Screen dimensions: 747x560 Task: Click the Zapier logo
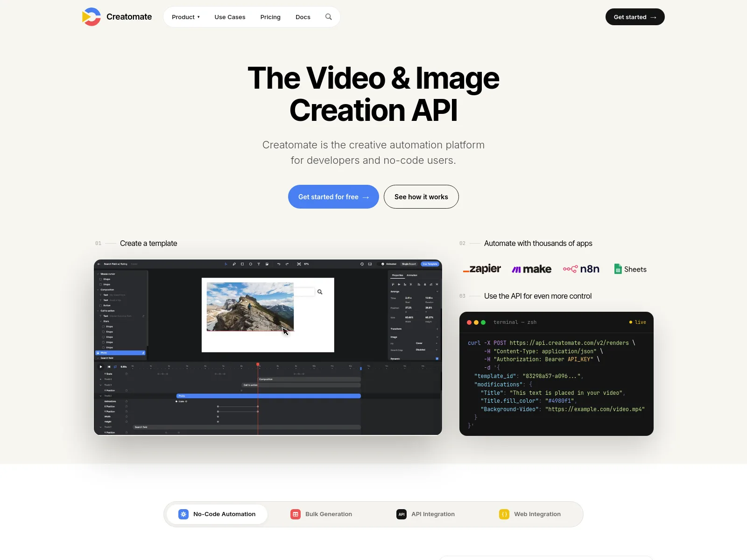[x=482, y=269]
